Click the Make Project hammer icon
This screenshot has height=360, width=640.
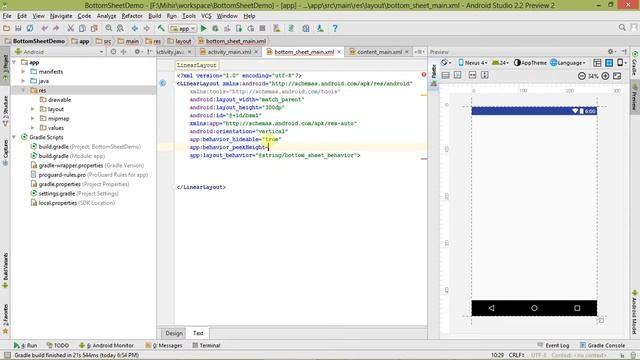(161, 28)
